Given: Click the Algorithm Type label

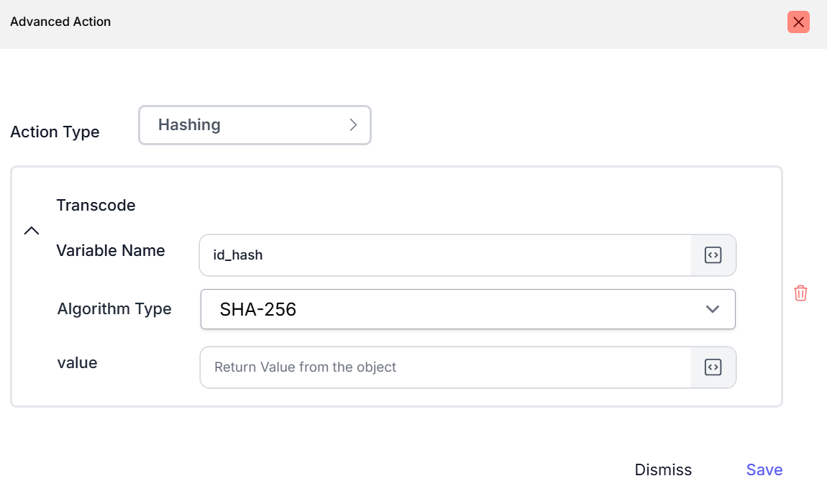Looking at the screenshot, I should (114, 309).
